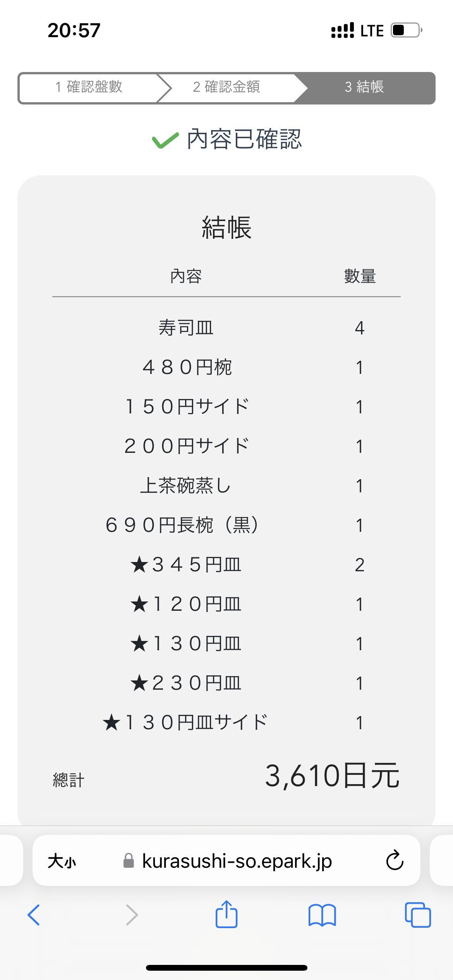Select step 3 結帳 tab

tap(364, 87)
